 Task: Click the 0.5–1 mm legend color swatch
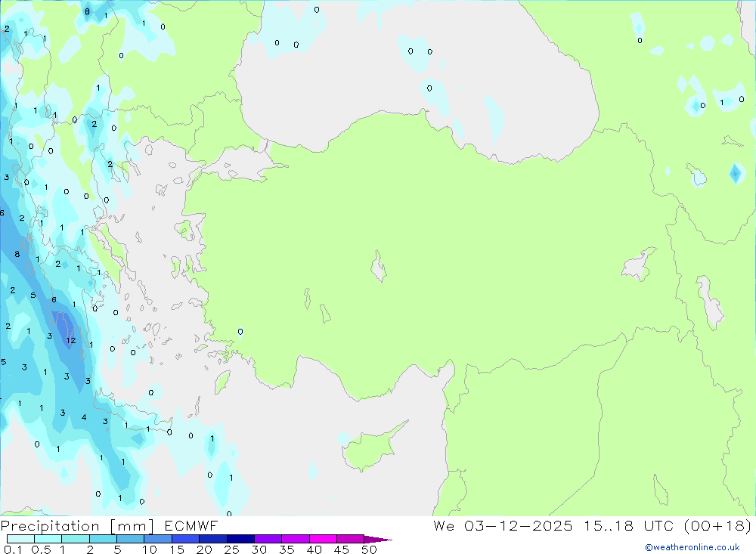coord(48,539)
